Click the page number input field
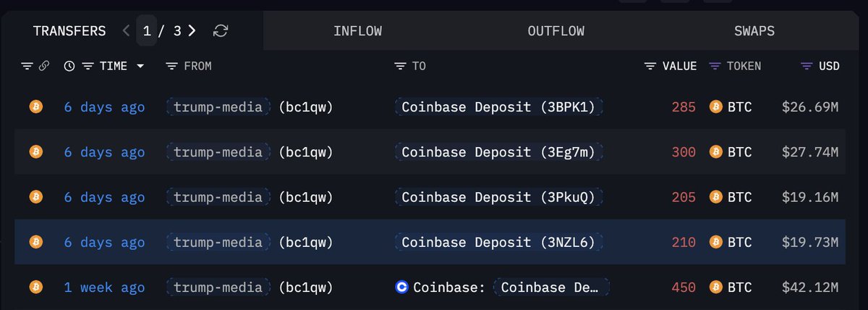 [x=147, y=30]
